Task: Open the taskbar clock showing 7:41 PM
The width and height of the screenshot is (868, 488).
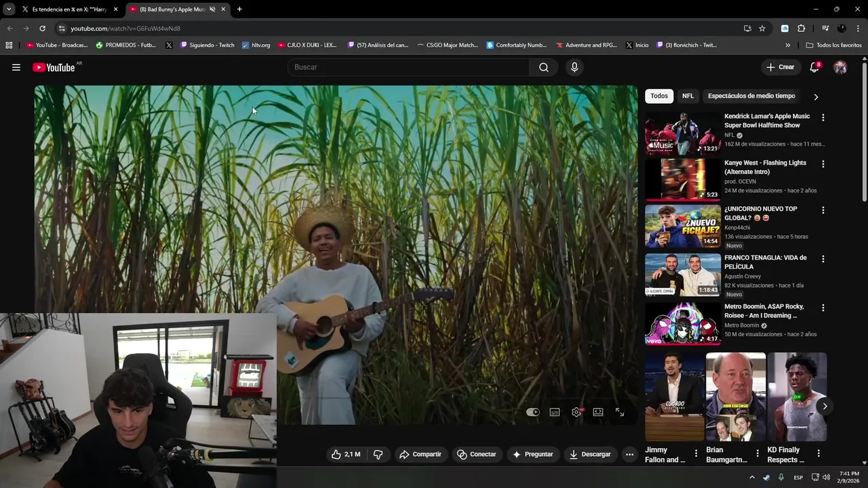Action: click(x=848, y=477)
